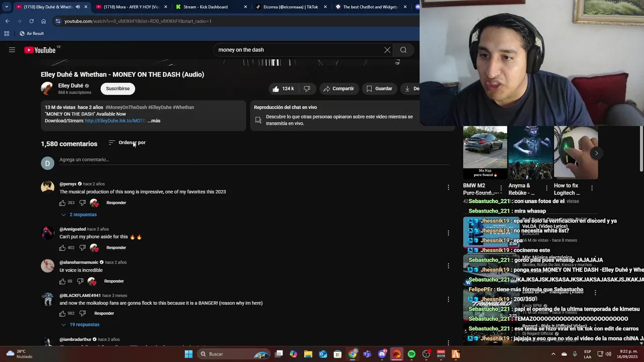
Task: Show next suggested shelf items arrow
Action: [596, 153]
